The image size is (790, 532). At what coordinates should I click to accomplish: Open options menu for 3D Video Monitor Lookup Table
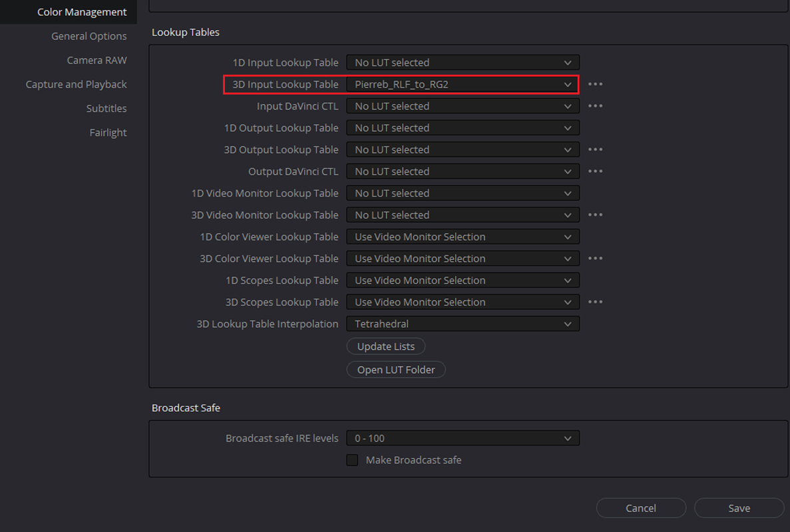(x=595, y=215)
